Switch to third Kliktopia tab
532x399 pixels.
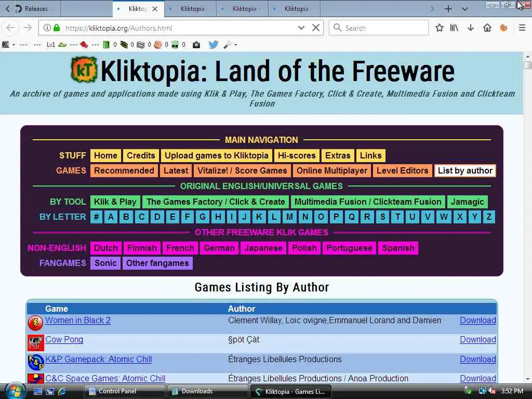pos(242,9)
